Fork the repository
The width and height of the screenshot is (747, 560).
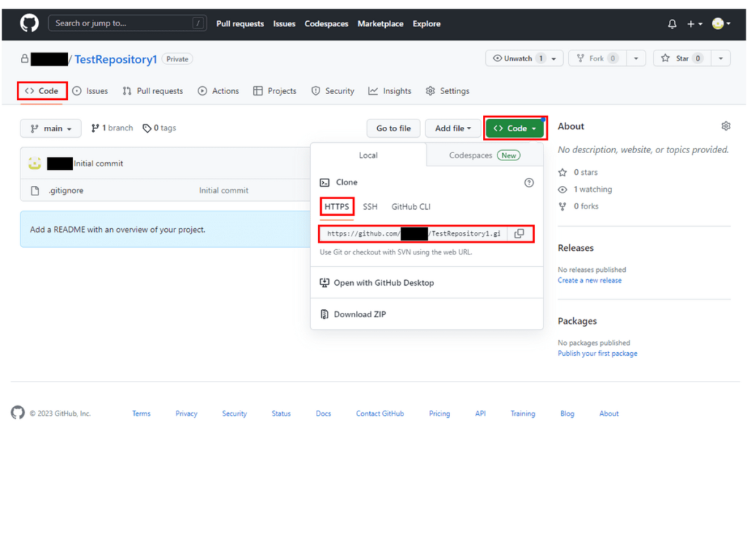click(x=597, y=58)
